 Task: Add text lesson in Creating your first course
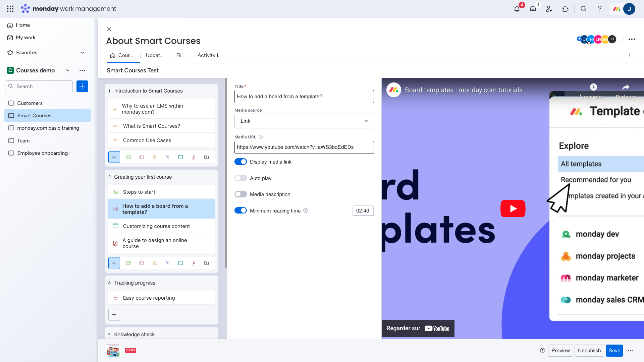pyautogui.click(x=155, y=263)
